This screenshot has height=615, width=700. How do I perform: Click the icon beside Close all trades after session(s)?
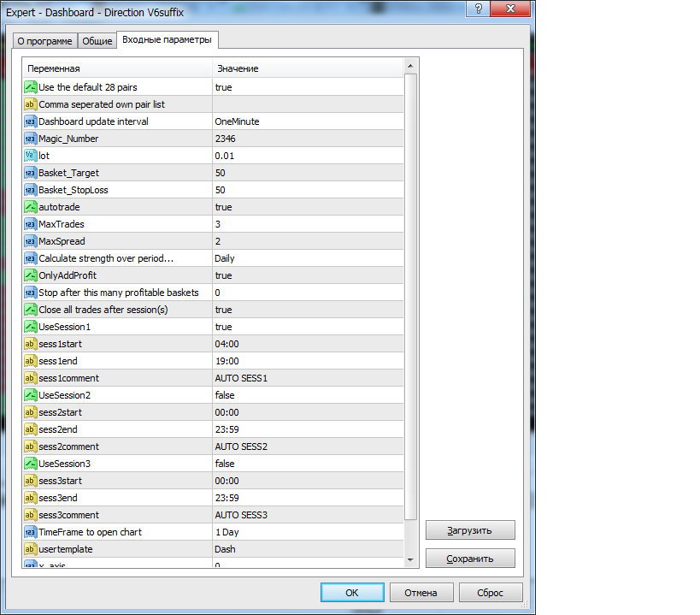(31, 310)
